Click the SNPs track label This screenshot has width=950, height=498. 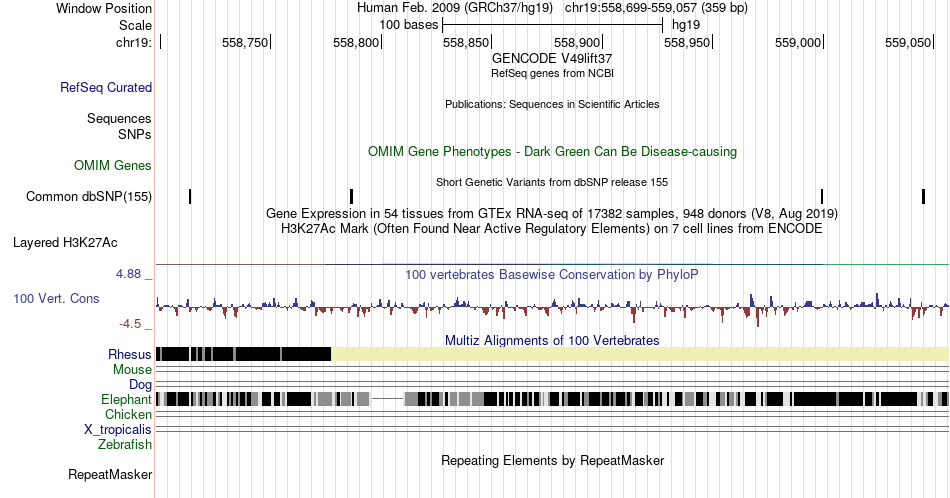(135, 134)
